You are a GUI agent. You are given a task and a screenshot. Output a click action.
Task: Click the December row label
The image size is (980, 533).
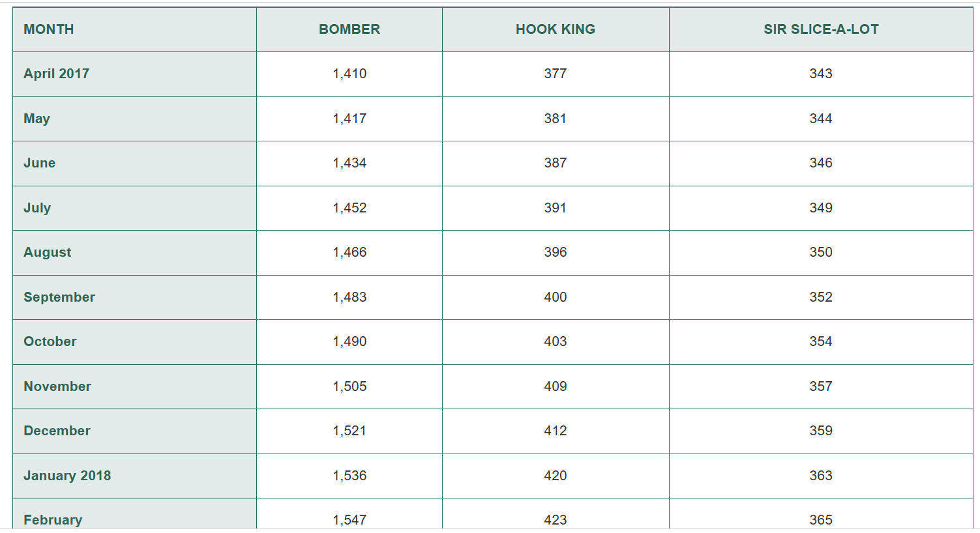(57, 431)
